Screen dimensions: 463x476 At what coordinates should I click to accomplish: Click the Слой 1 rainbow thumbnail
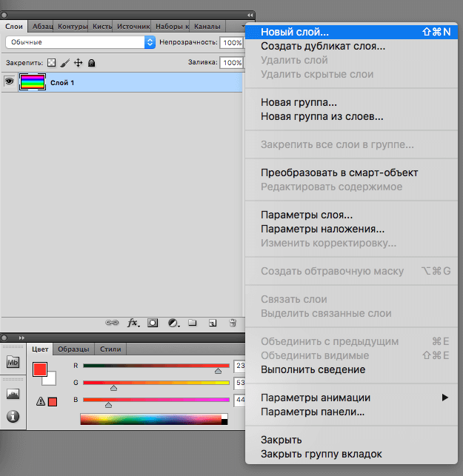33,82
